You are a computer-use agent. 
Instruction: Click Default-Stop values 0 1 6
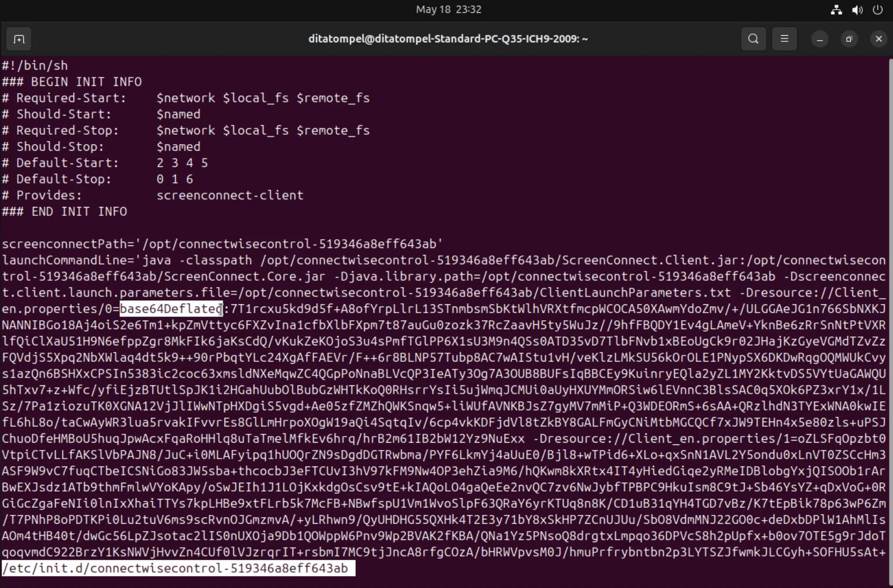click(175, 179)
